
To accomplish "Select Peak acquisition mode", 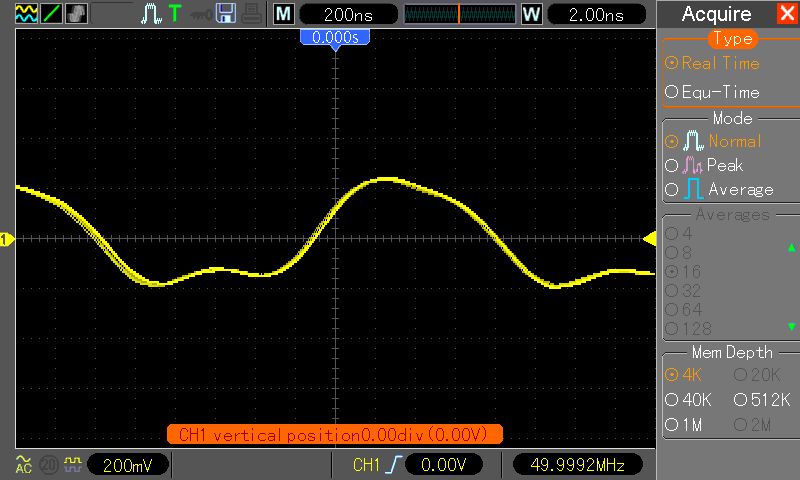I will [704, 165].
